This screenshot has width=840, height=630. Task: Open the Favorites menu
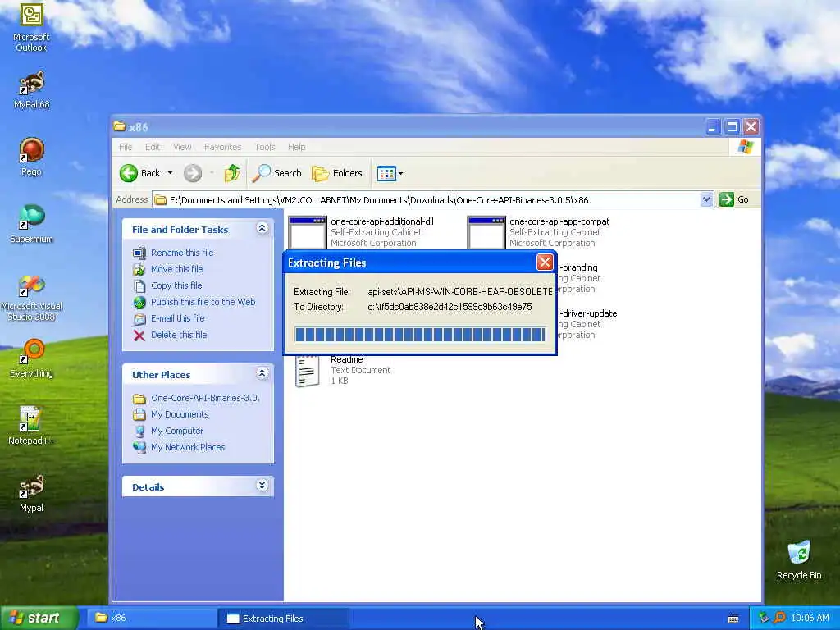point(223,147)
